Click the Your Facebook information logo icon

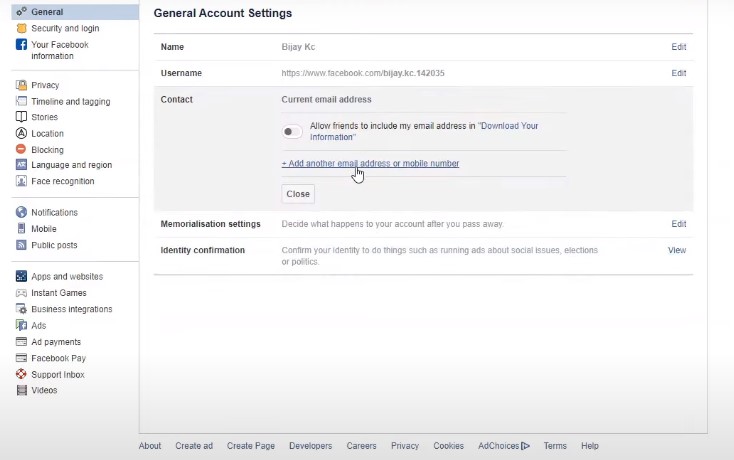click(22, 44)
